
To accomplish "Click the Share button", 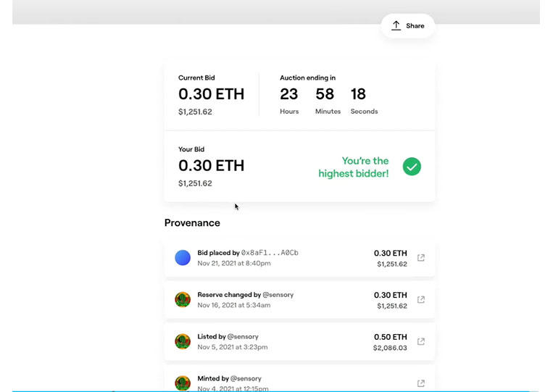I will click(x=408, y=26).
